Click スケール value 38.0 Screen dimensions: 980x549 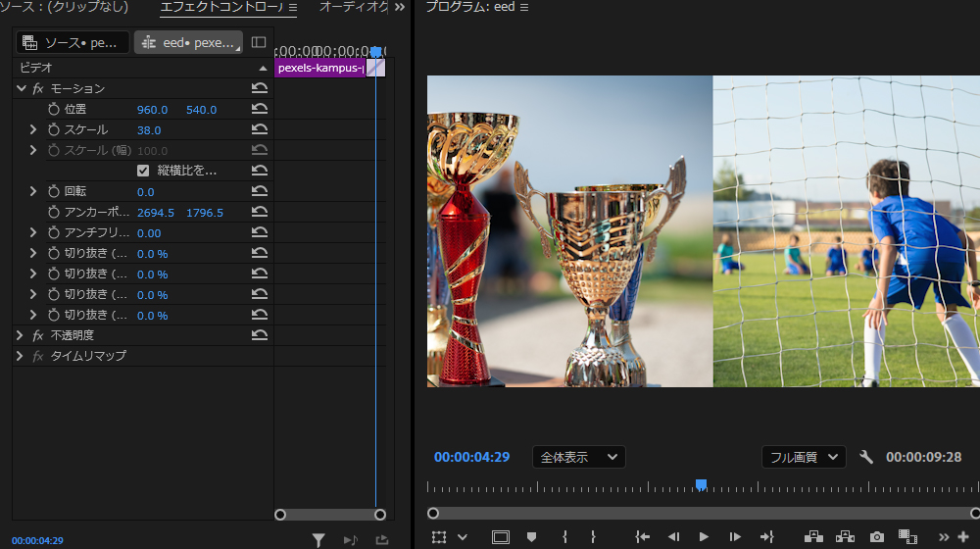pyautogui.click(x=149, y=130)
